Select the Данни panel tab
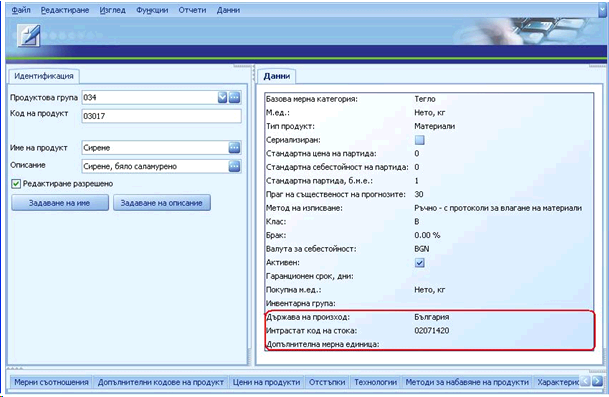This screenshot has height=397, width=609. [277, 76]
